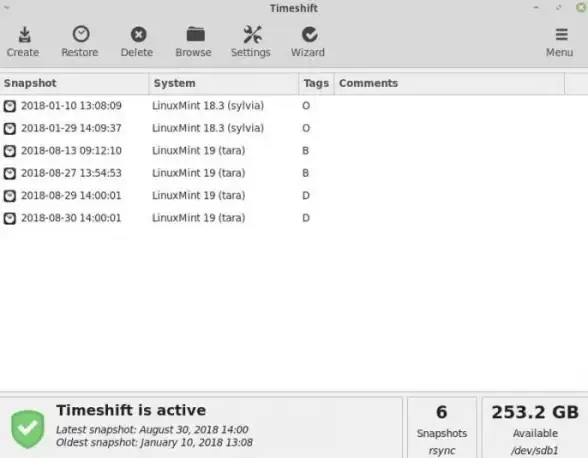This screenshot has height=458, width=588.
Task: Select snapshot 2018-01-10 13:08:09
Action: click(71, 106)
